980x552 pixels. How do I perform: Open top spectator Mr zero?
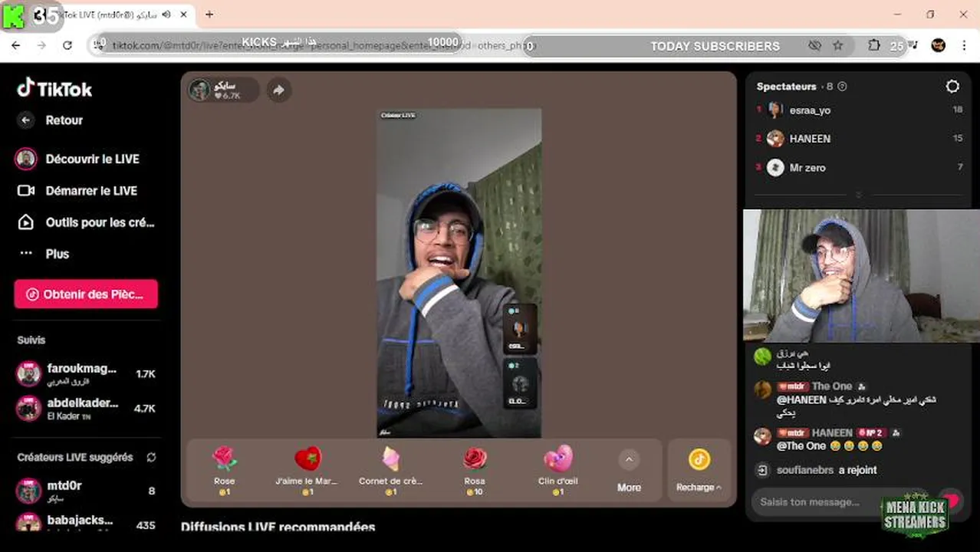(x=859, y=167)
